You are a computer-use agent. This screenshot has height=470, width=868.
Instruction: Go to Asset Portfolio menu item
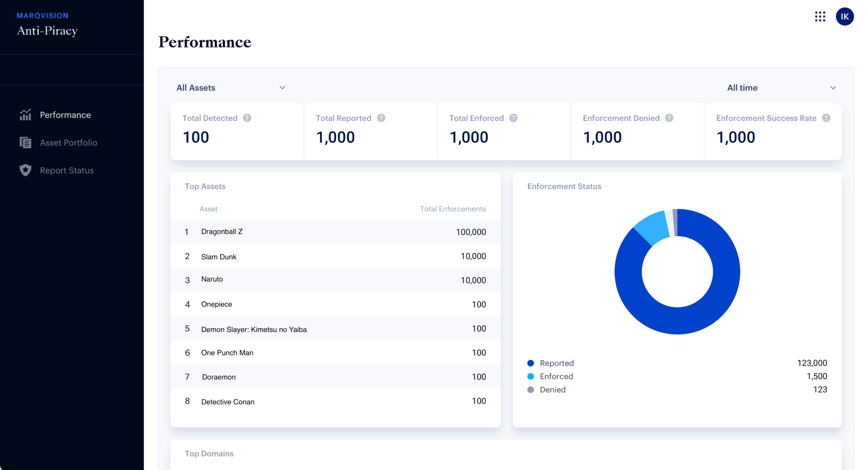[x=69, y=143]
